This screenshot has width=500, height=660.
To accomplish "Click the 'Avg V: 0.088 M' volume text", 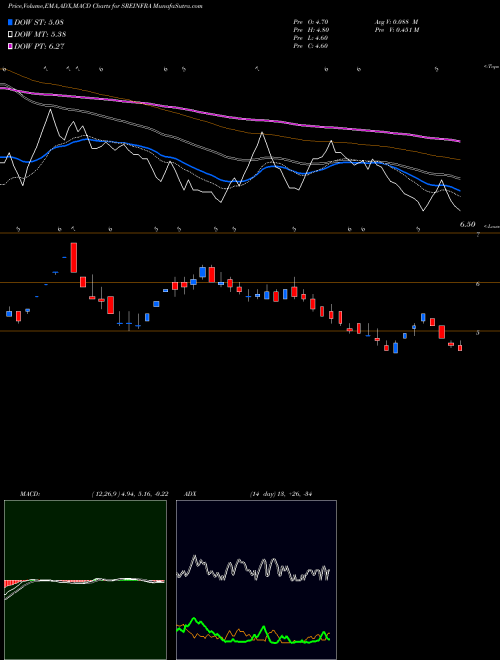I will point(396,22).
